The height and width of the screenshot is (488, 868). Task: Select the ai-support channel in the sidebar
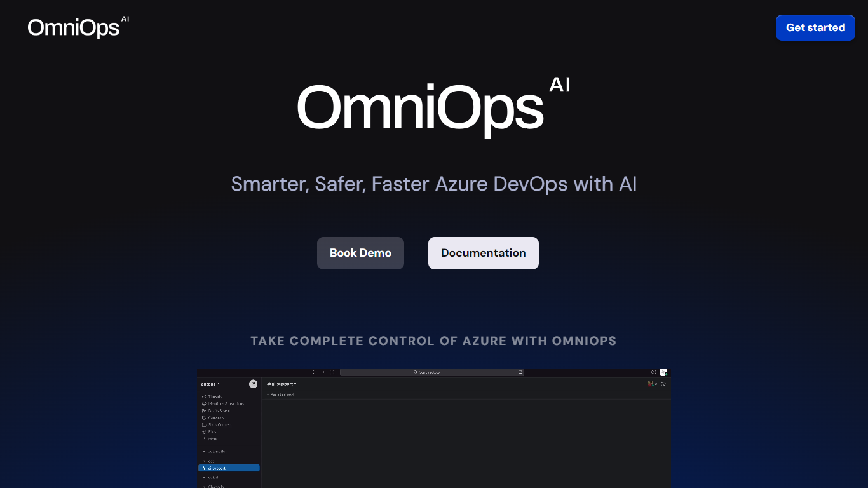[x=229, y=468]
